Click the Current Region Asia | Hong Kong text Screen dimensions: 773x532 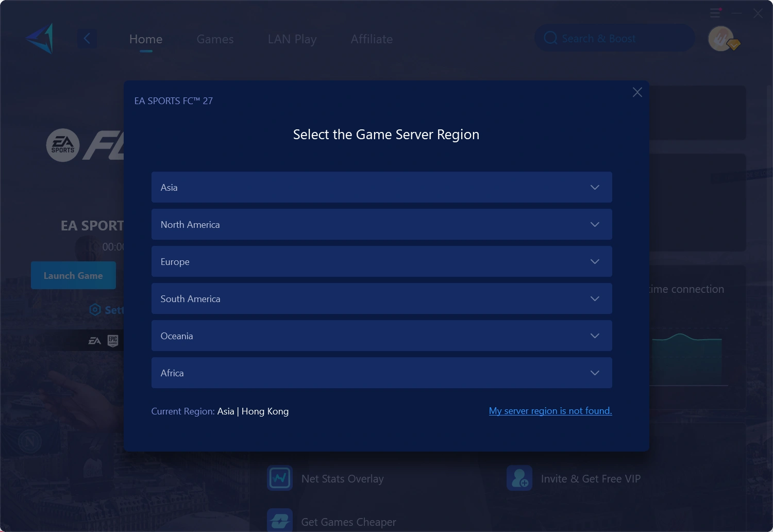[220, 411]
